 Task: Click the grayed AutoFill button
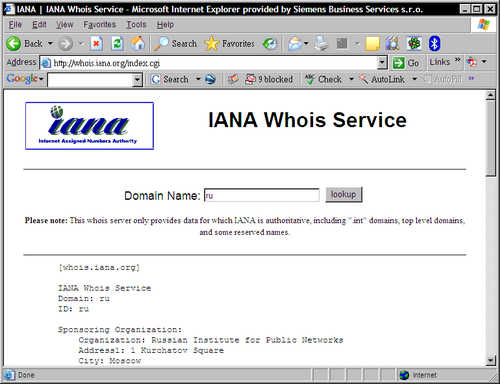442,79
